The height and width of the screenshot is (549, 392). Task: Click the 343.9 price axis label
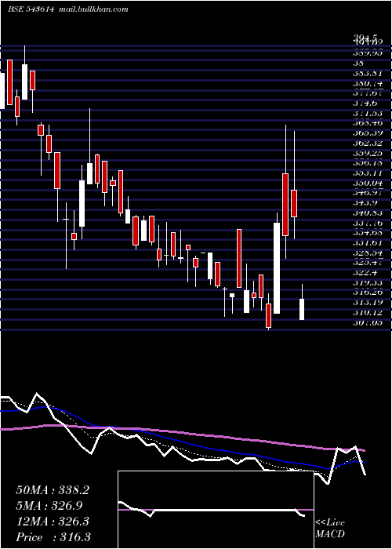point(365,203)
